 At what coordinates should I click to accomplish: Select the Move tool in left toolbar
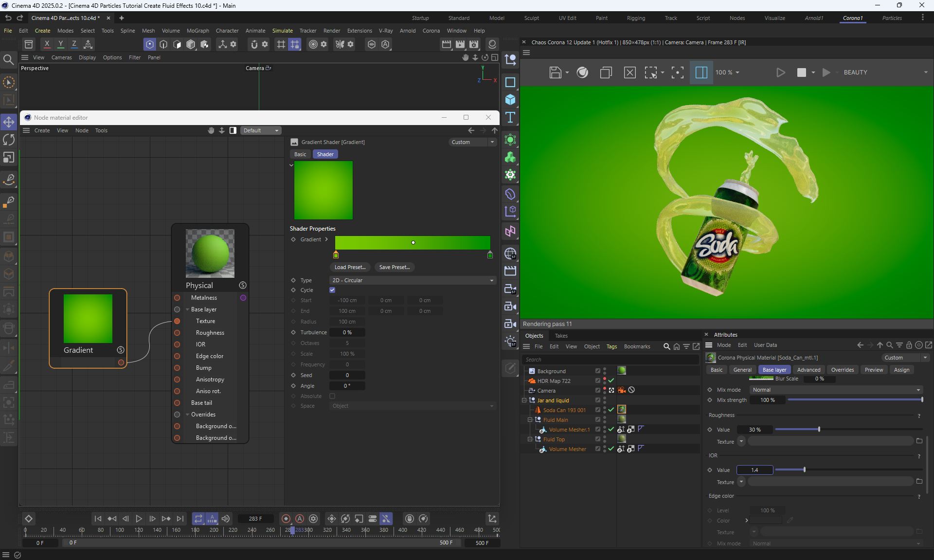point(9,122)
